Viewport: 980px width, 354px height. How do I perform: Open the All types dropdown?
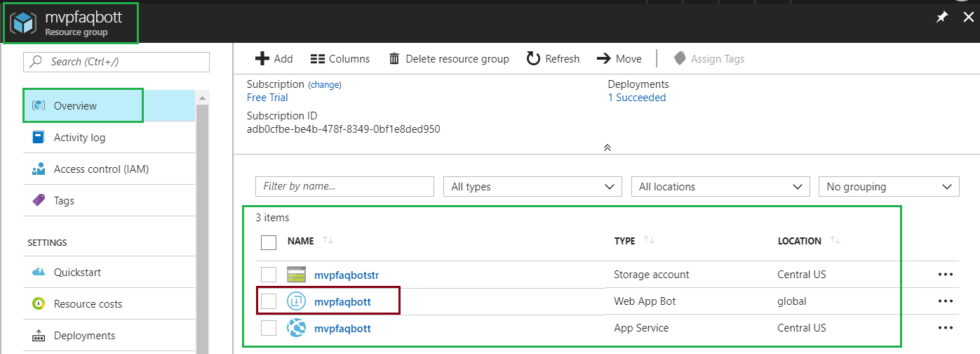coord(532,187)
